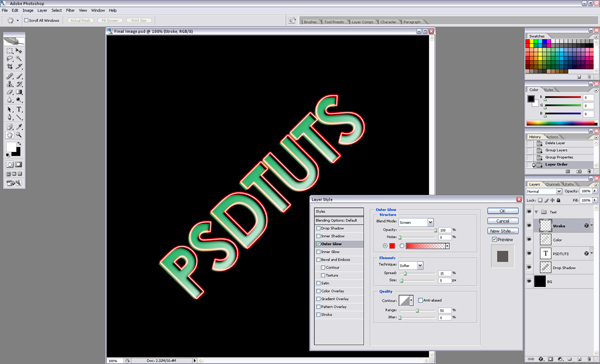Image resolution: width=600 pixels, height=364 pixels.
Task: Select the Type tool
Action: (x=19, y=110)
